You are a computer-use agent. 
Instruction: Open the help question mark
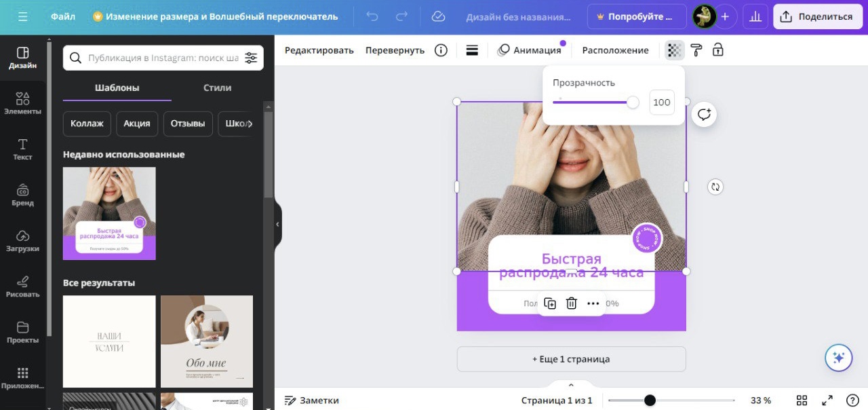tap(852, 400)
